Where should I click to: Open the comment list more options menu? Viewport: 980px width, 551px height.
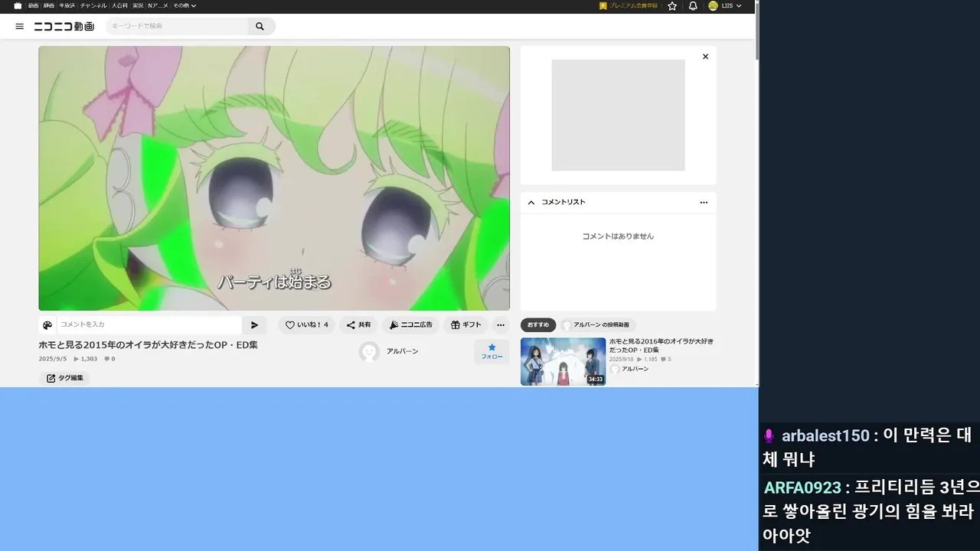point(704,202)
